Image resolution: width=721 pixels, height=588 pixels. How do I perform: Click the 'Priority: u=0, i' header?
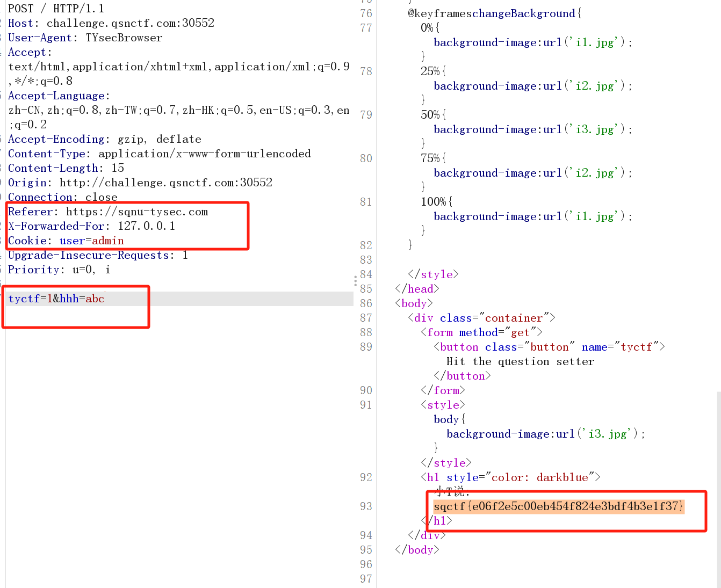pyautogui.click(x=60, y=270)
